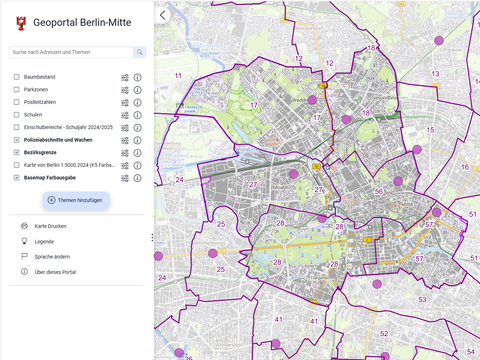
Task: Open settings sliders for Bezirksgrenze layer
Action: tap(125, 153)
